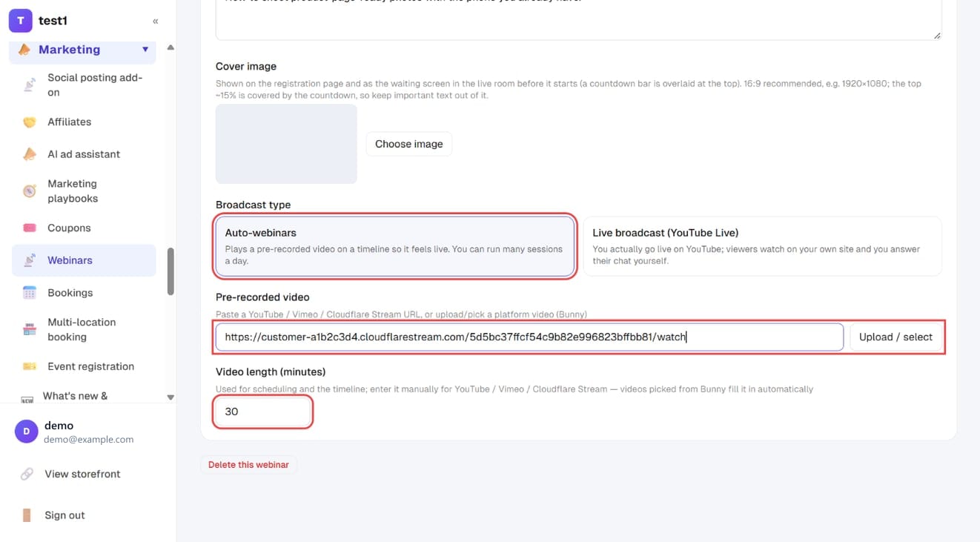This screenshot has height=542, width=980.
Task: Click the Marketing section heading
Action: tap(69, 50)
